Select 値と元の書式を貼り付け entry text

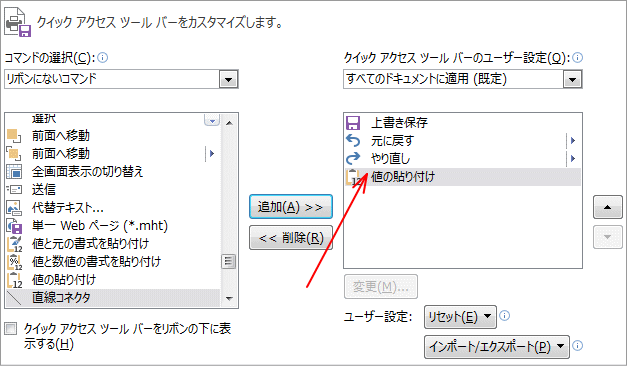point(91,244)
